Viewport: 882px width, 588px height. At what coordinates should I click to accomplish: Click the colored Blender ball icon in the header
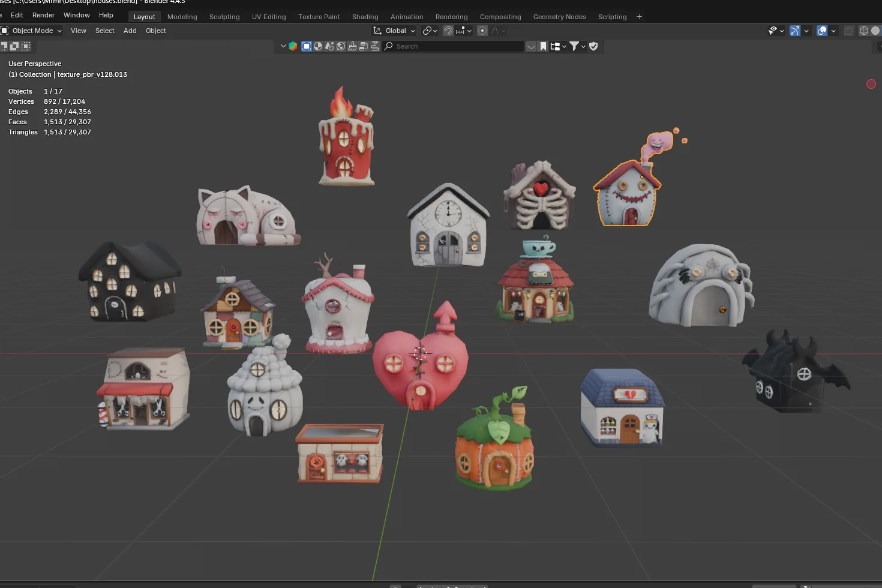pos(292,46)
